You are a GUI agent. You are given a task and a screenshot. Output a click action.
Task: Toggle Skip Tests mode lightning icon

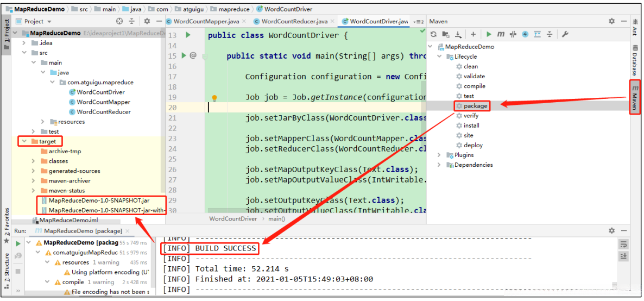coord(525,35)
